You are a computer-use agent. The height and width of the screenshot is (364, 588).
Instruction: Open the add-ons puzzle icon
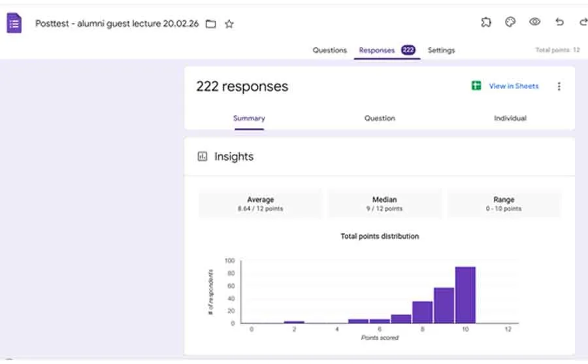coord(486,22)
